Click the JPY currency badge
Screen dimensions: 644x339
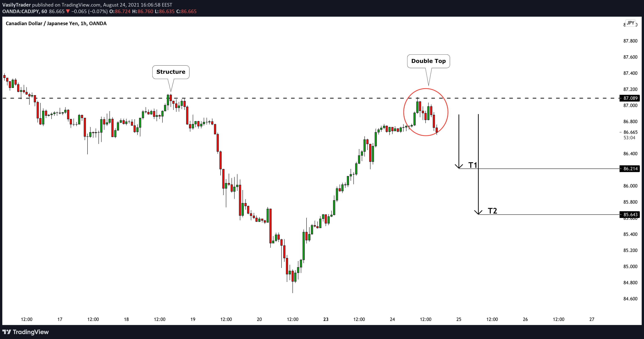point(631,23)
